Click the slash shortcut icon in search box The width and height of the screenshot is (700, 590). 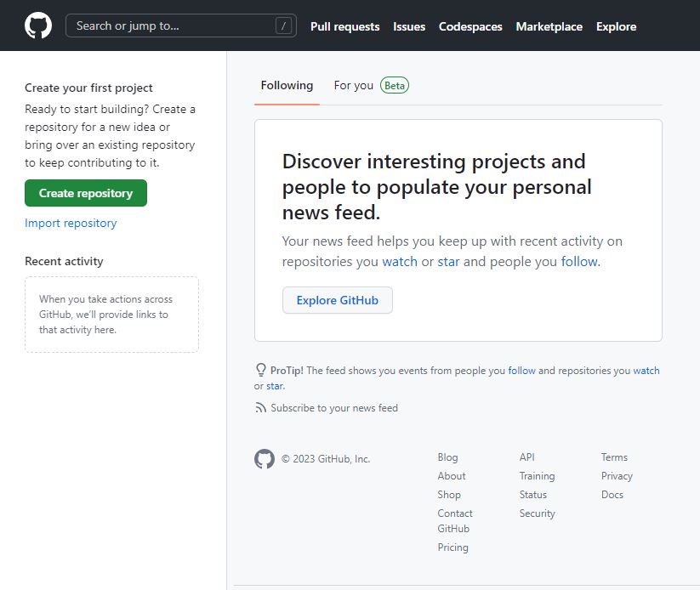point(283,26)
